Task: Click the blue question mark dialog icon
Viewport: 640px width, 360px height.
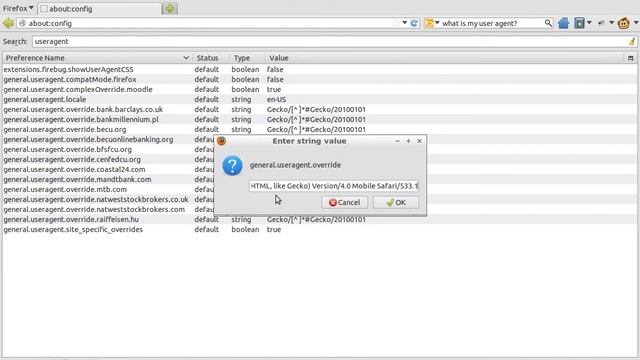Action: (232, 166)
